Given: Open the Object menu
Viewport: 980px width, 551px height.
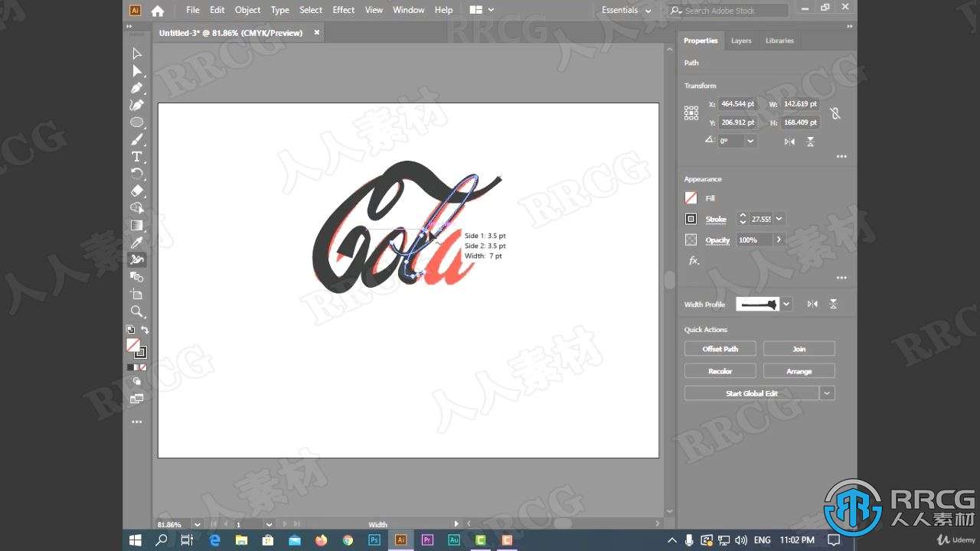Looking at the screenshot, I should pos(247,11).
